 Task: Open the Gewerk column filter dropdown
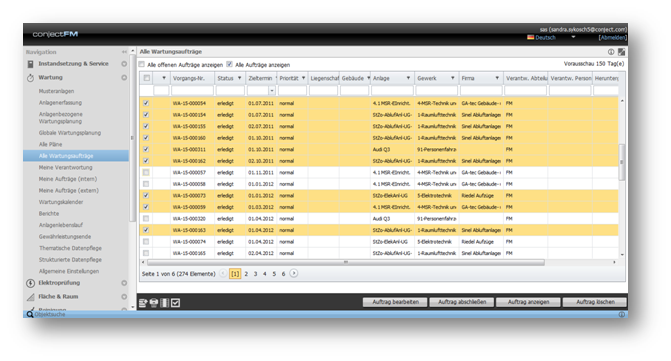click(x=452, y=78)
